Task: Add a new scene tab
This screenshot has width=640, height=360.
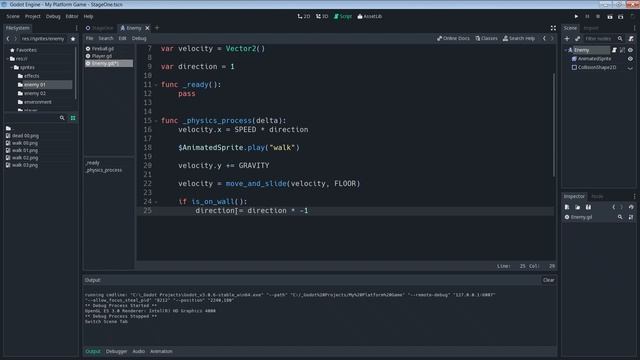Action: tap(157, 28)
